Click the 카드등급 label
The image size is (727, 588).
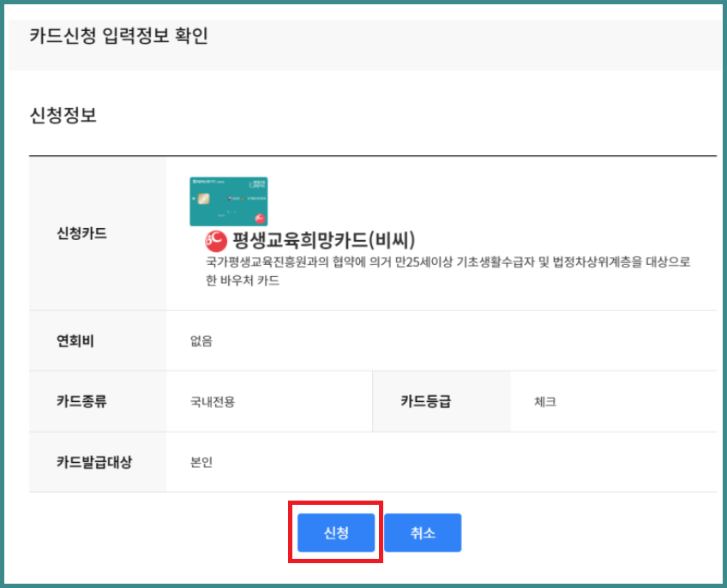(x=425, y=401)
